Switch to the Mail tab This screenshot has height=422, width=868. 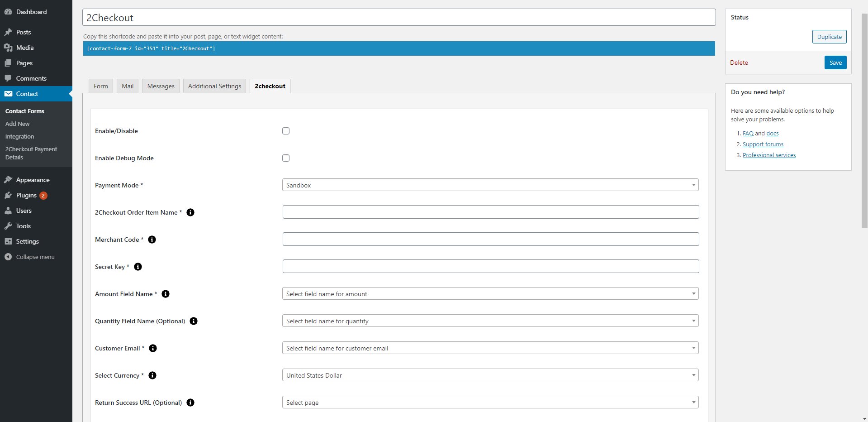point(128,86)
